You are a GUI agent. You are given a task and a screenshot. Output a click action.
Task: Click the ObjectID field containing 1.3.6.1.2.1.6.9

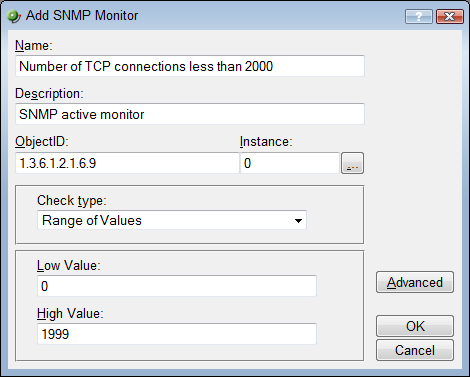tap(127, 163)
